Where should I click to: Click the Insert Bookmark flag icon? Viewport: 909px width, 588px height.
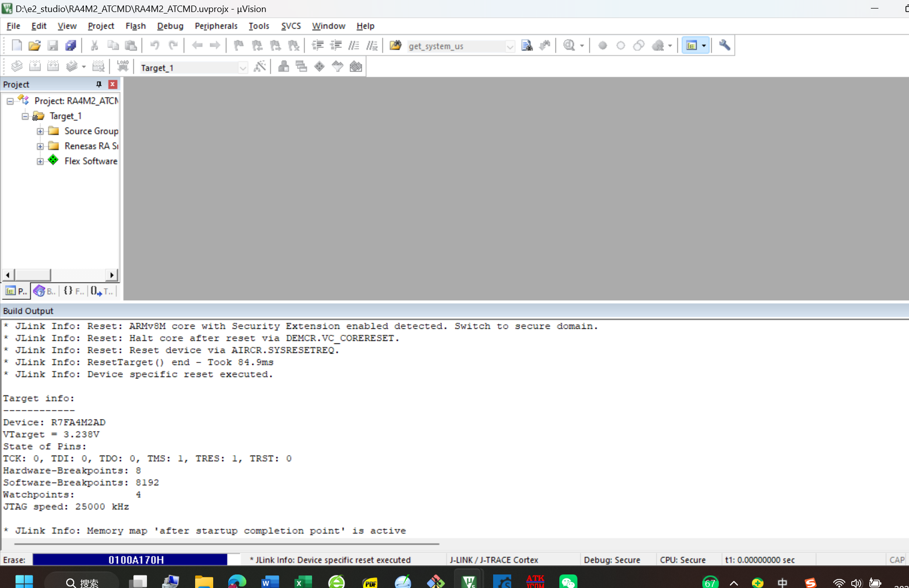coord(239,46)
